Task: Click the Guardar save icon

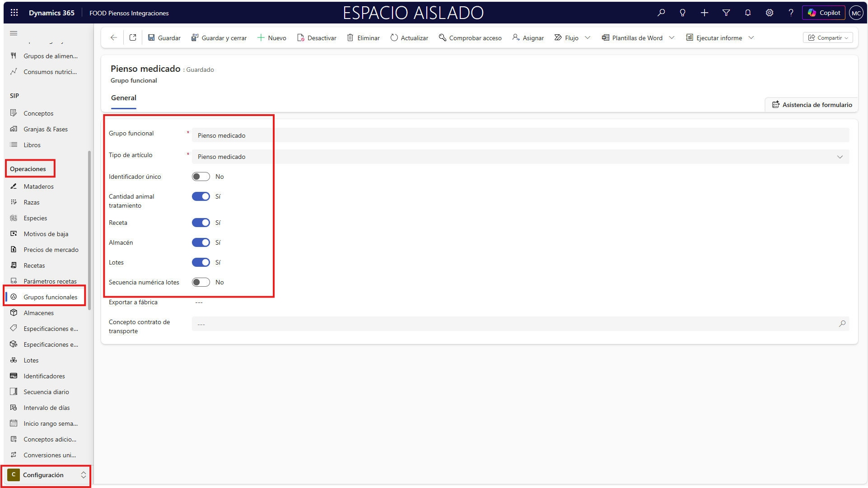Action: (151, 38)
